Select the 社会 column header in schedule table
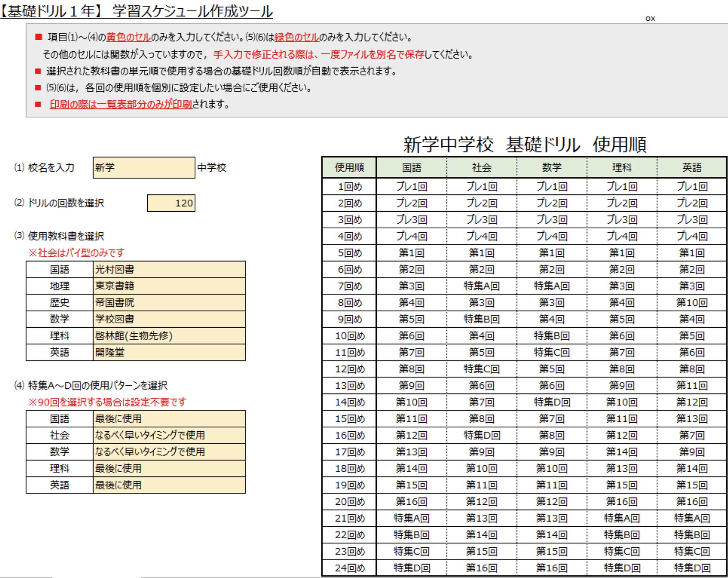The height and width of the screenshot is (578, 728). coord(482,168)
